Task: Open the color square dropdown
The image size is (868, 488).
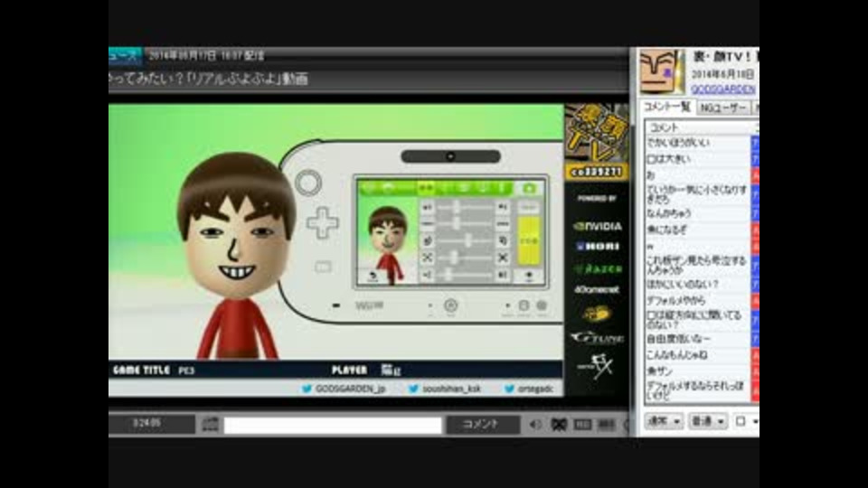Action: coord(746,422)
